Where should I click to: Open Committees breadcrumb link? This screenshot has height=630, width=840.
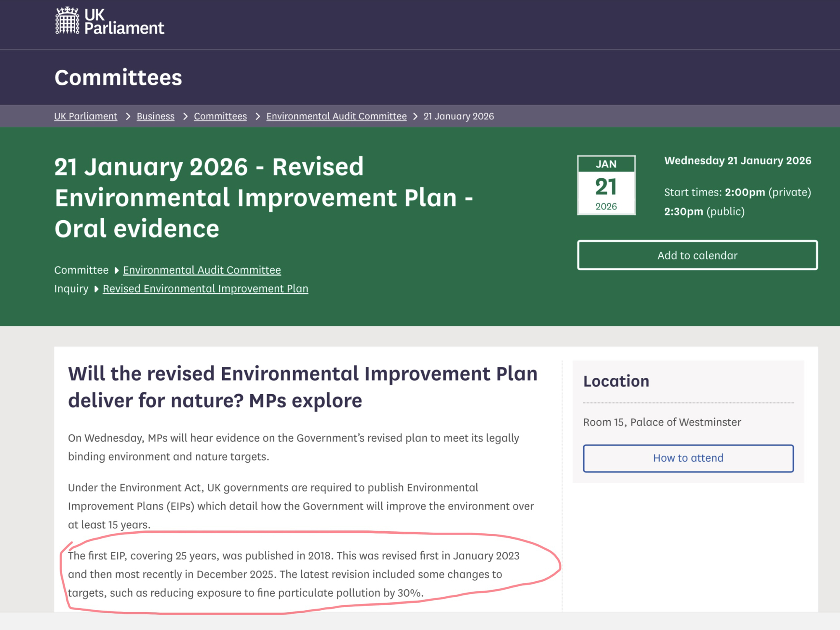(x=220, y=116)
